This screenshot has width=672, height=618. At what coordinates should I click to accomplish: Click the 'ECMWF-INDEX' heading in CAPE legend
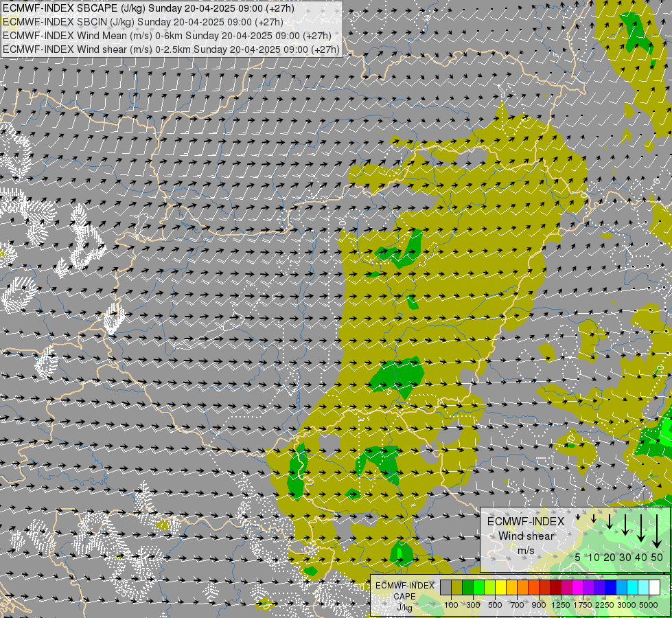[404, 586]
